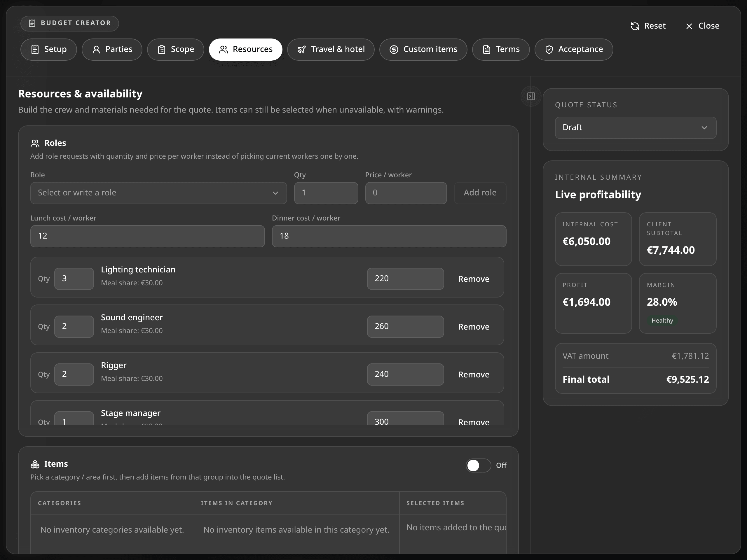
Task: Click the chevron in the Draft status selector
Action: coord(704,128)
